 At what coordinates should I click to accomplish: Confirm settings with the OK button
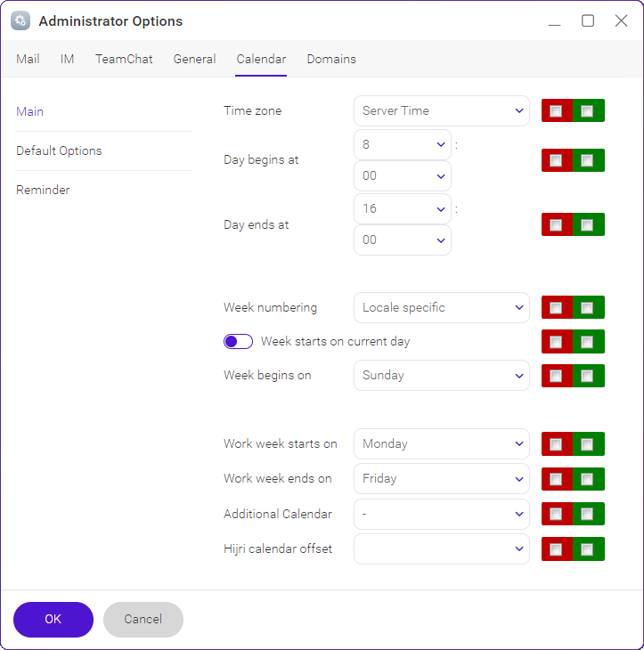click(53, 620)
